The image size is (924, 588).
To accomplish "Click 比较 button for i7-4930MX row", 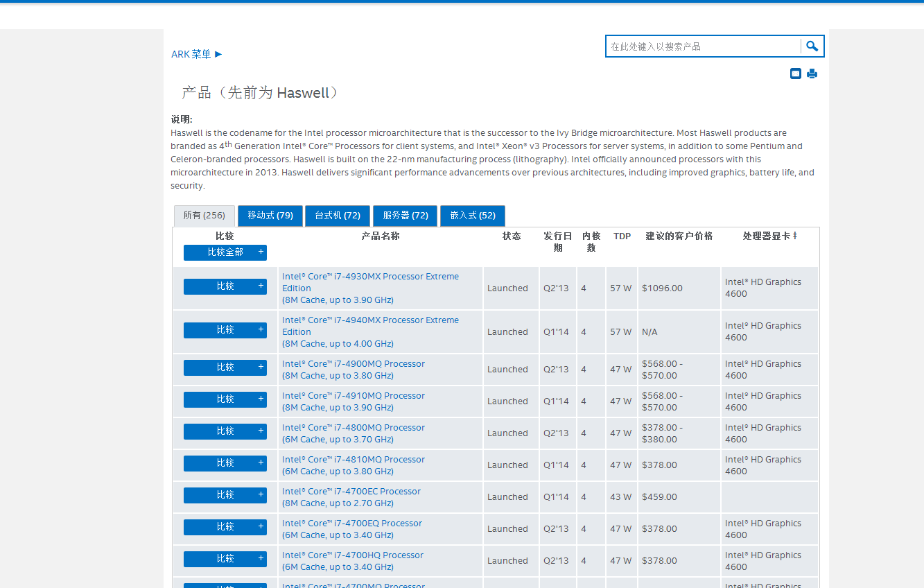I will [x=225, y=286].
